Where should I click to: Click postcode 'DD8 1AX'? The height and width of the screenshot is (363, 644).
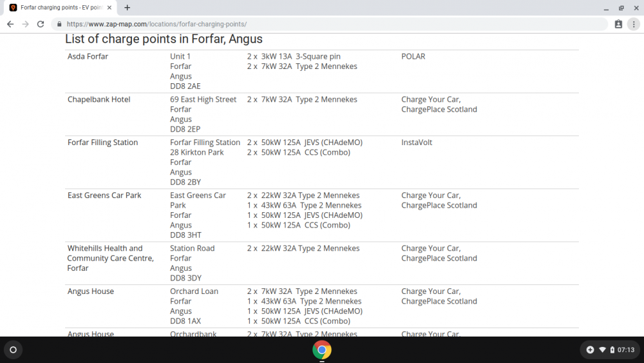(185, 321)
